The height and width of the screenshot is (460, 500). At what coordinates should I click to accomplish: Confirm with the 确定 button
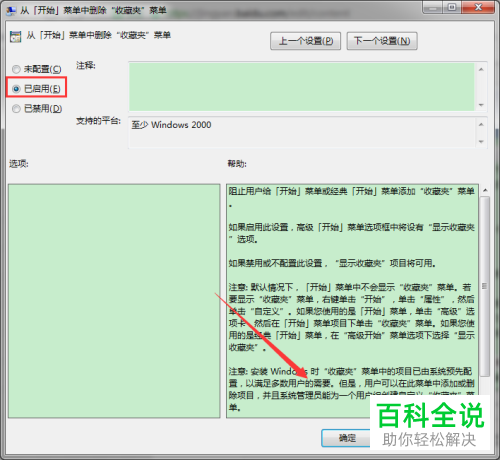click(x=347, y=438)
